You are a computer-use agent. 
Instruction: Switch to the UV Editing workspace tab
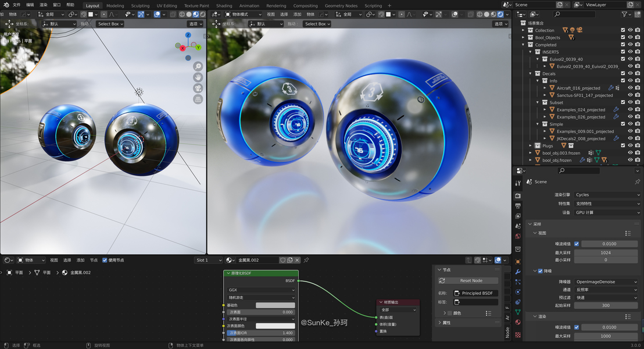click(167, 6)
